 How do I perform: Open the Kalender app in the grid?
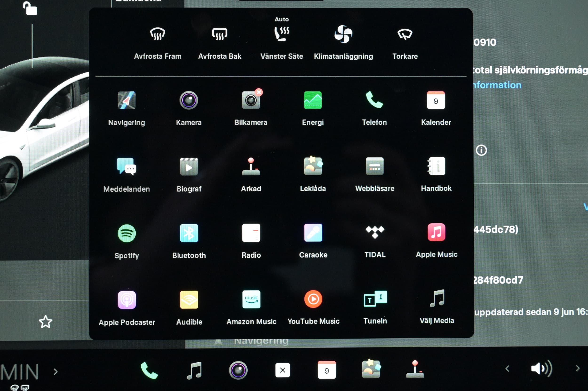pyautogui.click(x=436, y=100)
